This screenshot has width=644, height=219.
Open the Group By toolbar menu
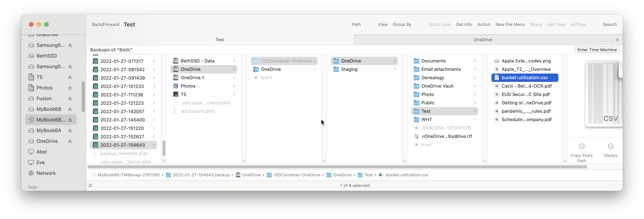402,24
